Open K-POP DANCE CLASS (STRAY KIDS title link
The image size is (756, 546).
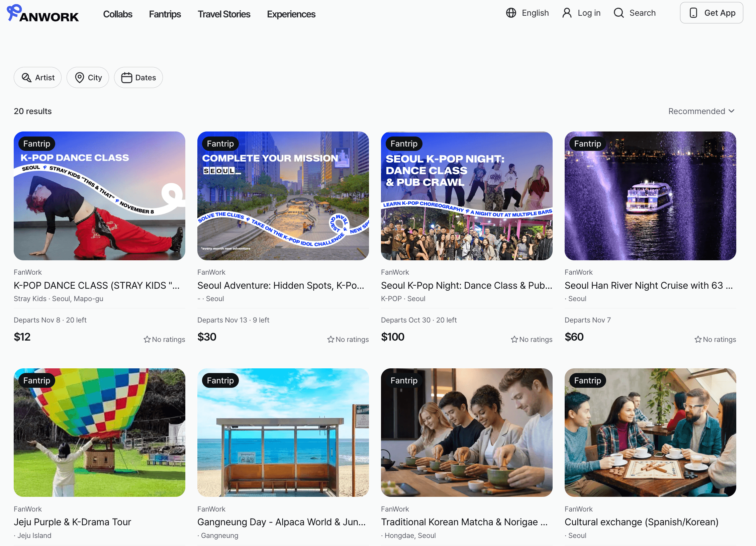97,285
